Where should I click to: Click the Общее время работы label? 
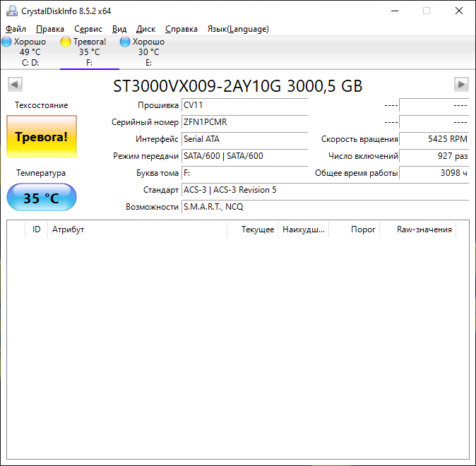(356, 174)
